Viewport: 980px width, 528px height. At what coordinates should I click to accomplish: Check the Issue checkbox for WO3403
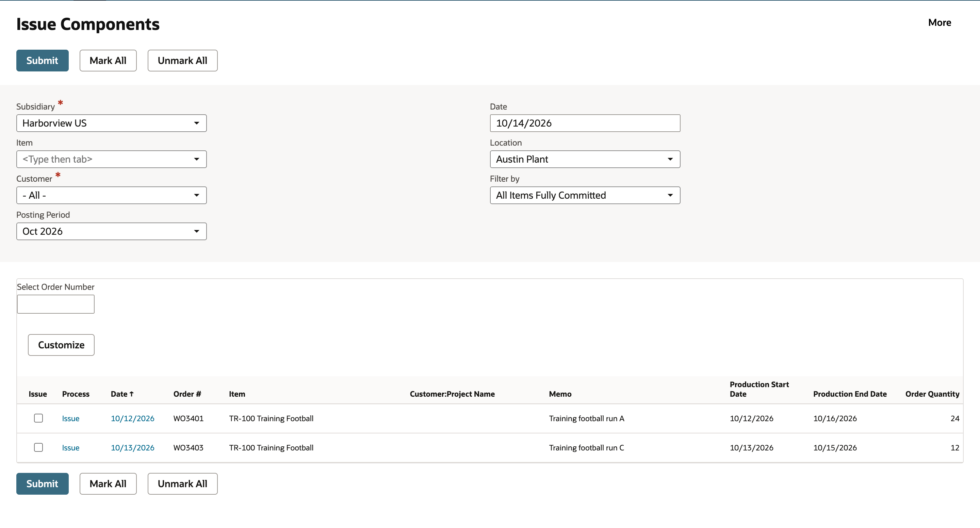coord(38,447)
